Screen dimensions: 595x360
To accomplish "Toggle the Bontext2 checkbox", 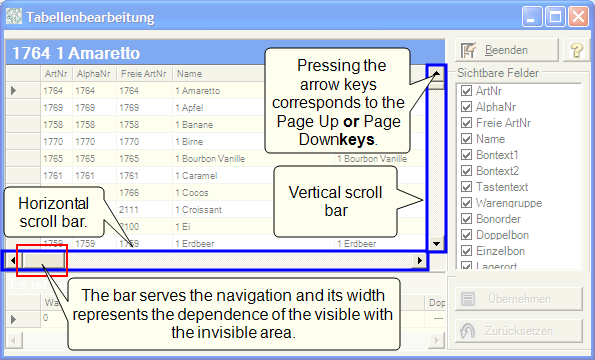I will [466, 171].
